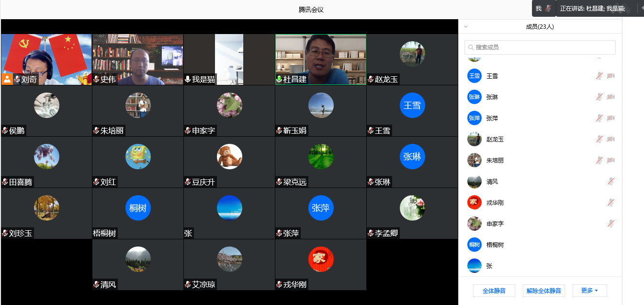Click 清风's avatar in the members list
The image size is (644, 305).
click(475, 181)
